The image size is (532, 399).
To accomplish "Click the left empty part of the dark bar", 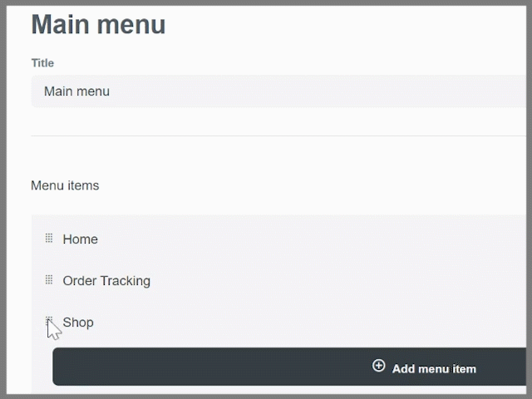I will click(x=204, y=367).
